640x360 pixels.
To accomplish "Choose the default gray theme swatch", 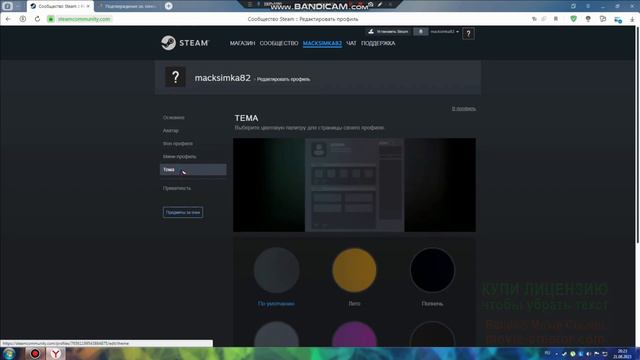I will [x=276, y=270].
